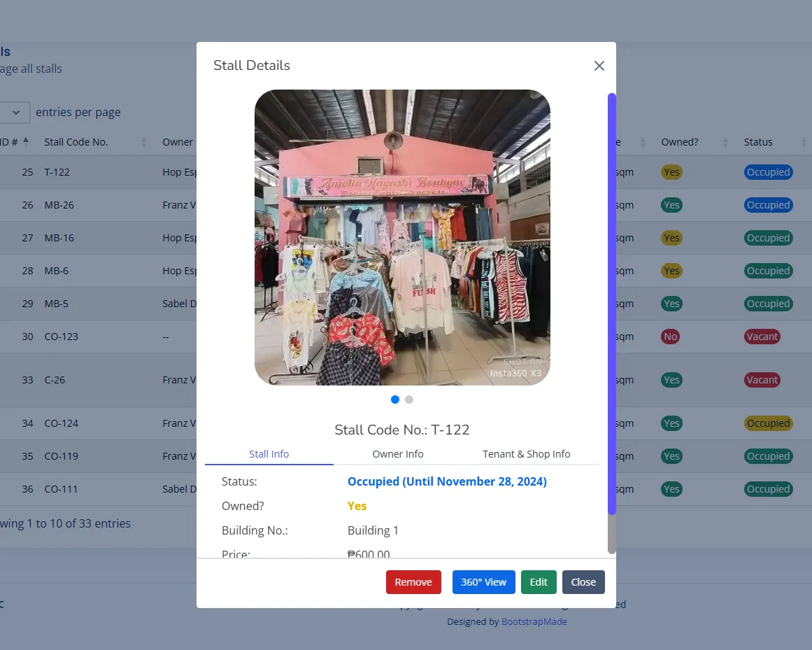Click the red Remove button
The image size is (812, 650).
click(413, 582)
